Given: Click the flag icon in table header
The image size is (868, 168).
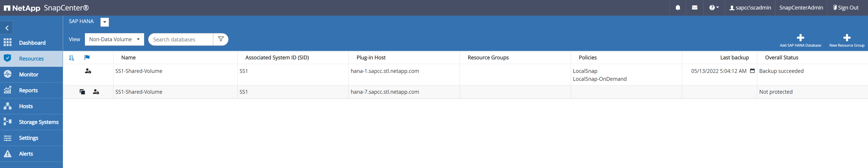Looking at the screenshot, I should [87, 57].
